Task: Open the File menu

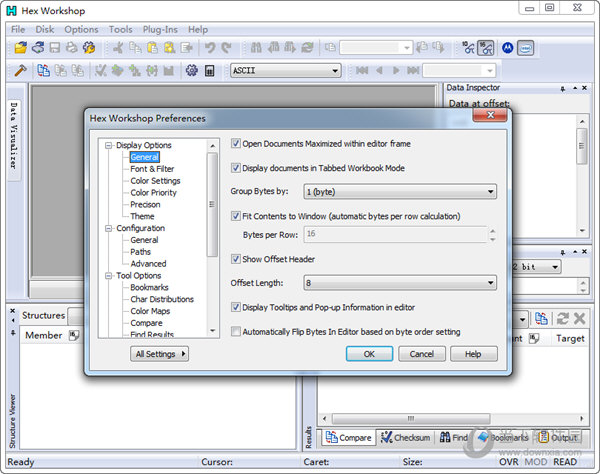Action: (x=18, y=29)
